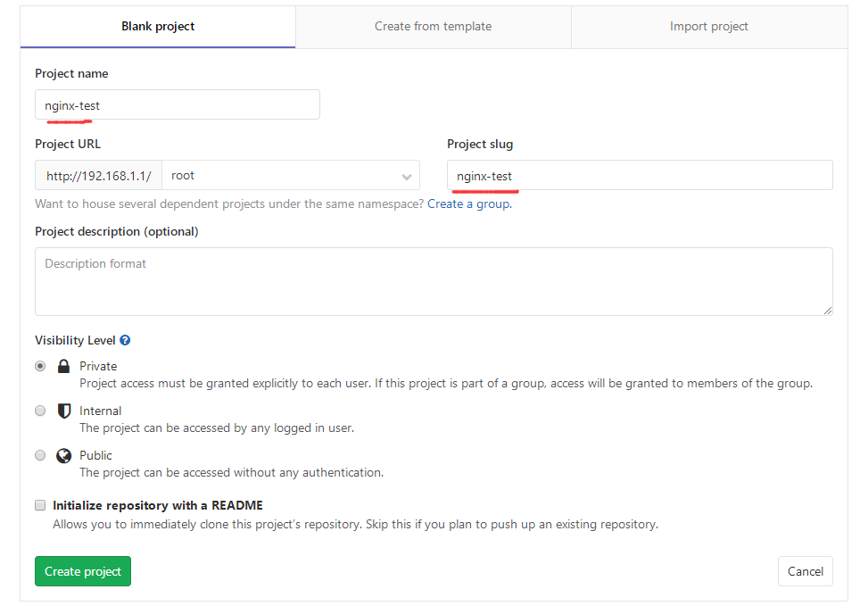This screenshot has height=606, width=868.
Task: Select the Public visibility radio button
Action: point(40,455)
